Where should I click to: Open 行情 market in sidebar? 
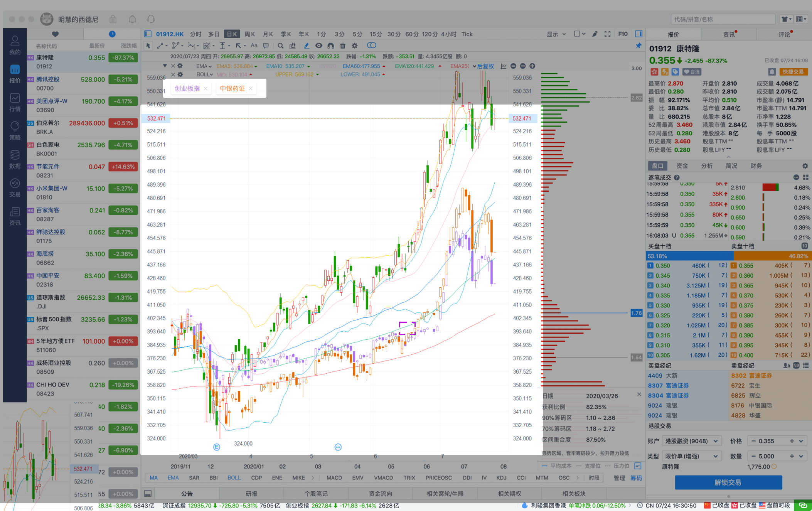tap(15, 102)
